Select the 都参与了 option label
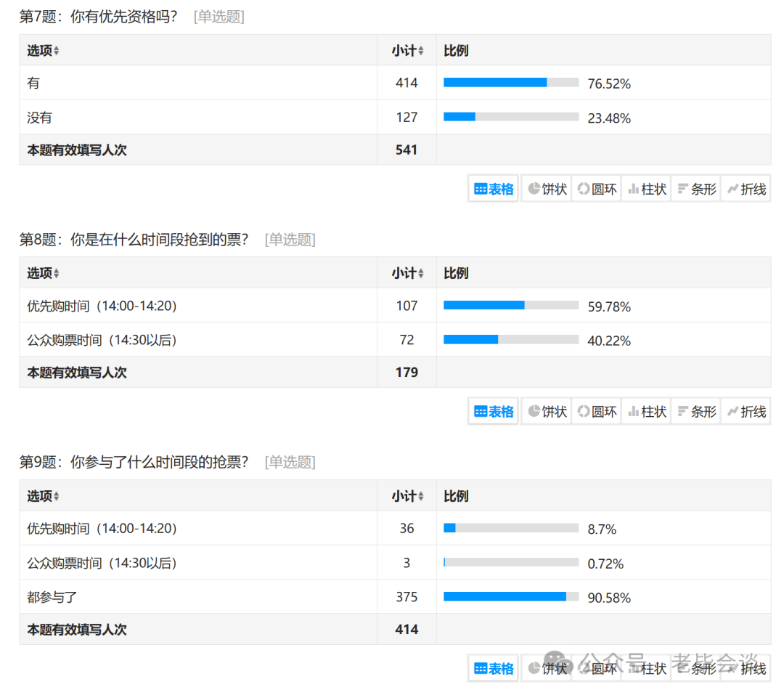 52,597
